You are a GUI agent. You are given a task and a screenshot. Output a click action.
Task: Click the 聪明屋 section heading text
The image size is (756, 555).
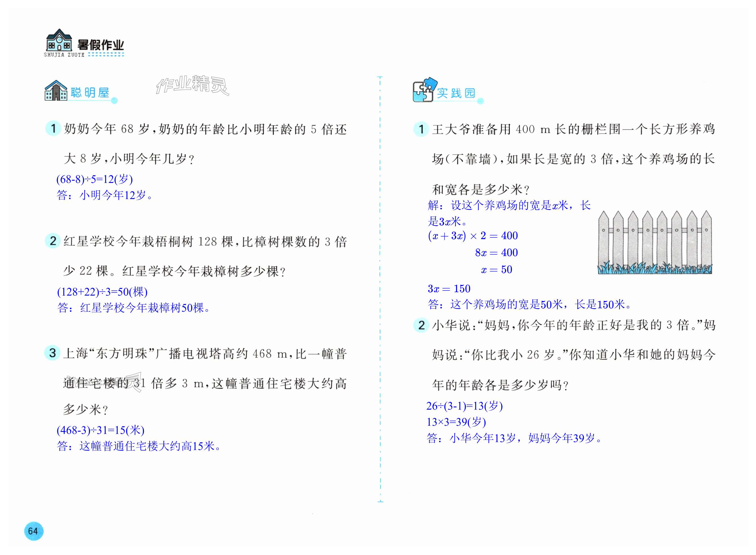90,93
